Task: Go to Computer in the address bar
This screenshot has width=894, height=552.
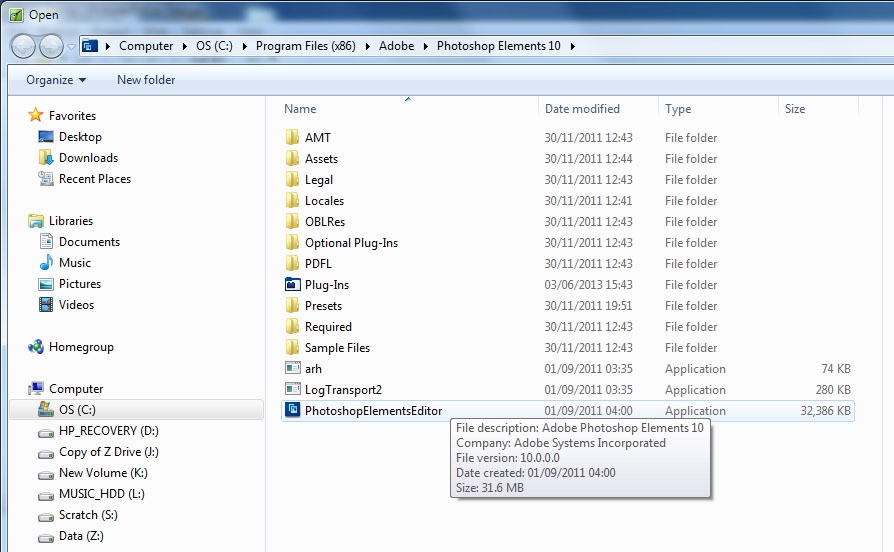Action: pyautogui.click(x=146, y=46)
